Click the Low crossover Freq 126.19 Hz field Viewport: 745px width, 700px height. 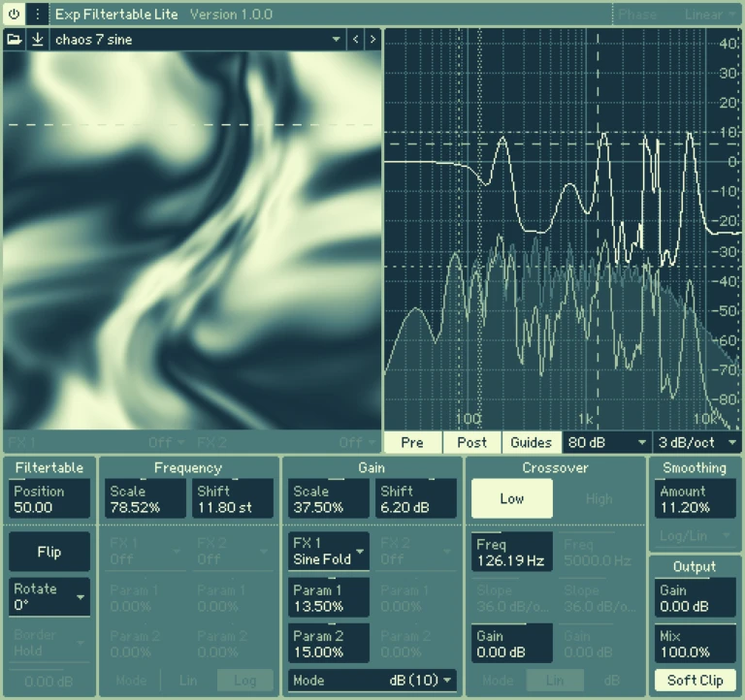pyautogui.click(x=512, y=552)
